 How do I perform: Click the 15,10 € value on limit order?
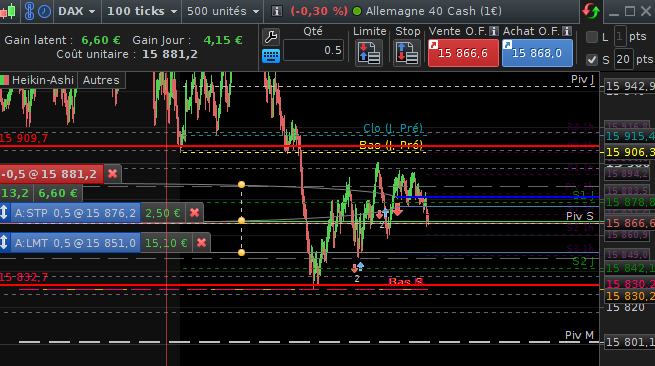(x=166, y=243)
